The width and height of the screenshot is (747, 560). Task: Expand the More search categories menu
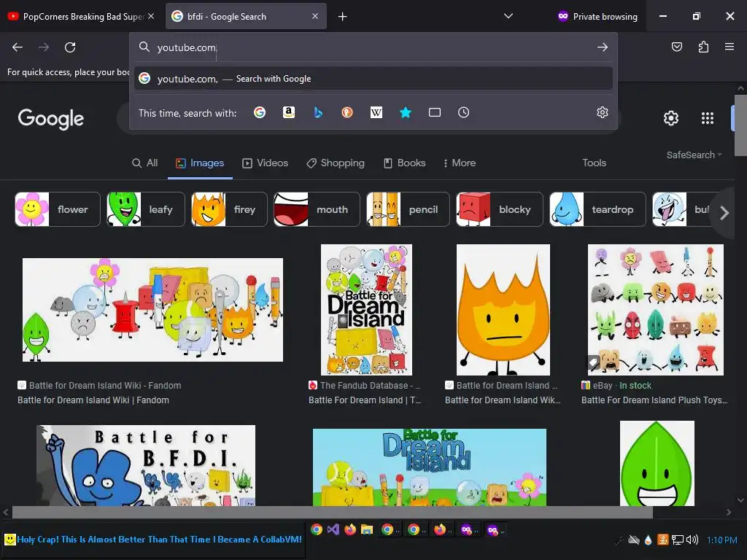click(x=460, y=163)
